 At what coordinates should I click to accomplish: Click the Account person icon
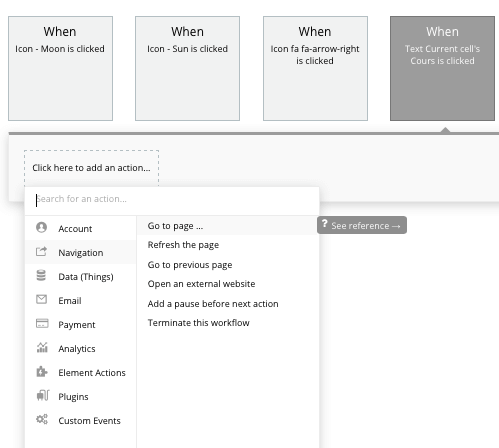(x=41, y=227)
